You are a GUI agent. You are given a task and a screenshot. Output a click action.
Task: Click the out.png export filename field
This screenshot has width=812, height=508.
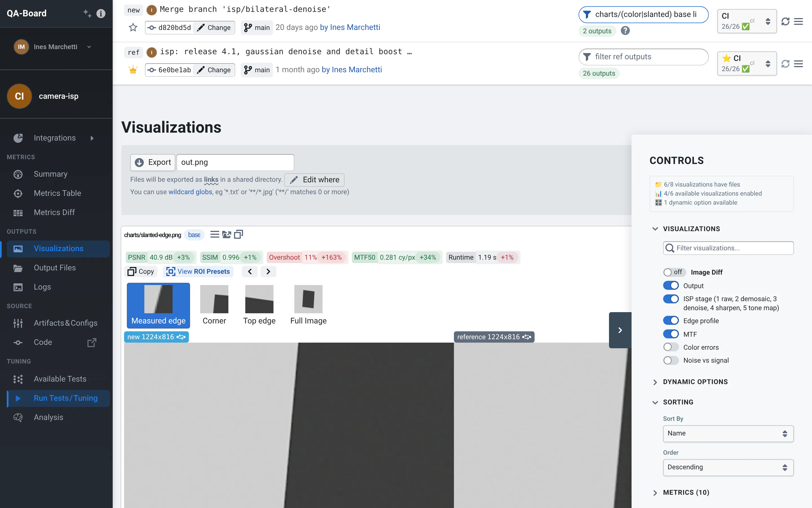tap(235, 162)
